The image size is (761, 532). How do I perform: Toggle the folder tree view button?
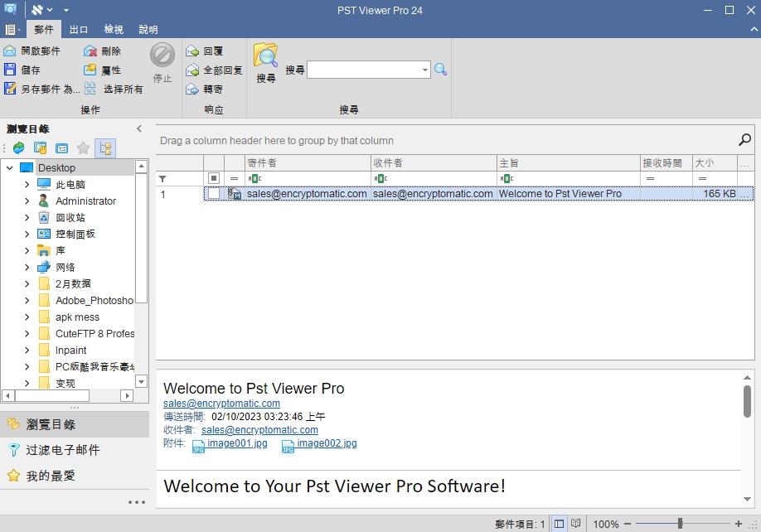(105, 148)
